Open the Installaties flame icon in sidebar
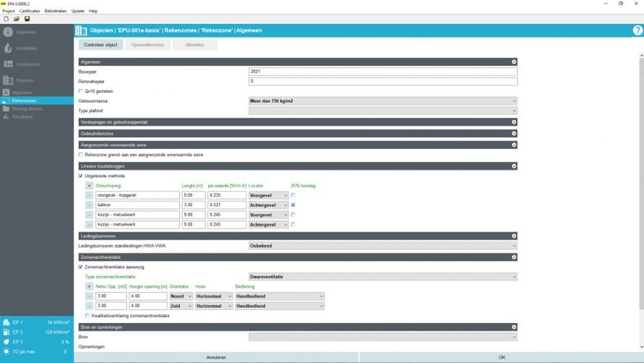Viewport: 644px width, 363px height. pyautogui.click(x=8, y=48)
